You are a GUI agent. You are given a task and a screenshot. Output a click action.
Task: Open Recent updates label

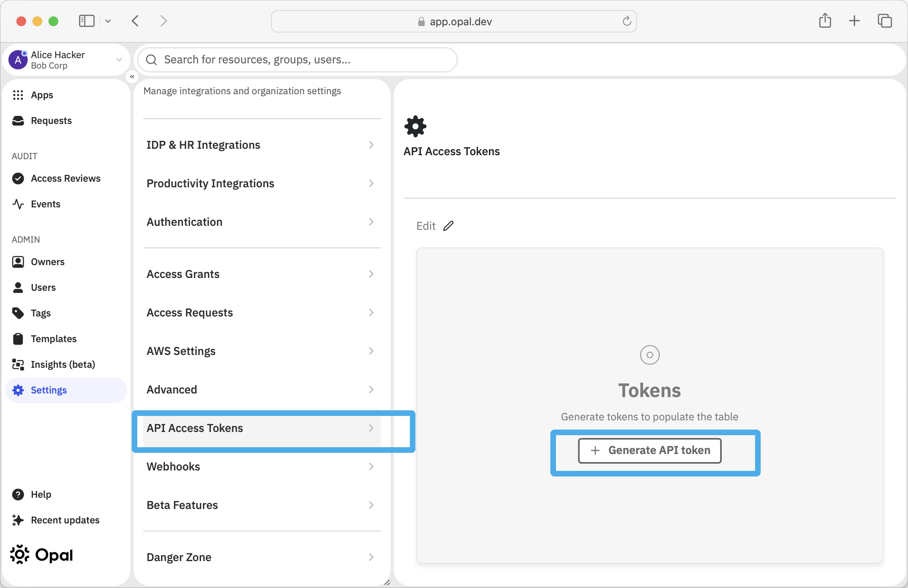pyautogui.click(x=65, y=520)
